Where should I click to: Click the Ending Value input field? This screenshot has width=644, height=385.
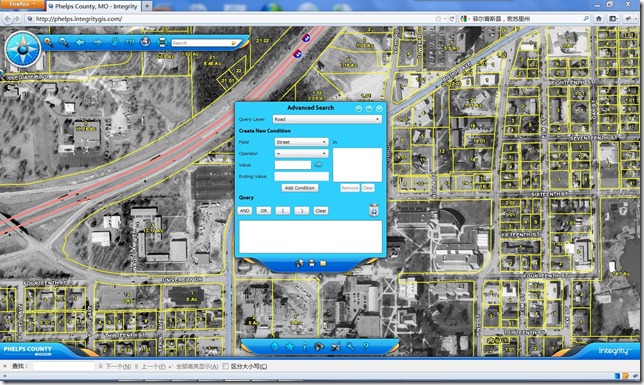[301, 176]
